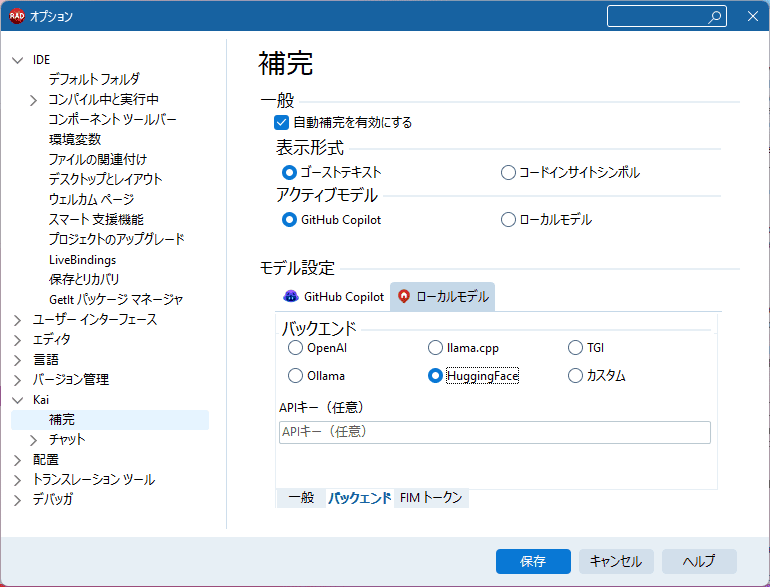Toggle 自動補完を有効にする checkbox
The height and width of the screenshot is (587, 770).
pyautogui.click(x=281, y=122)
